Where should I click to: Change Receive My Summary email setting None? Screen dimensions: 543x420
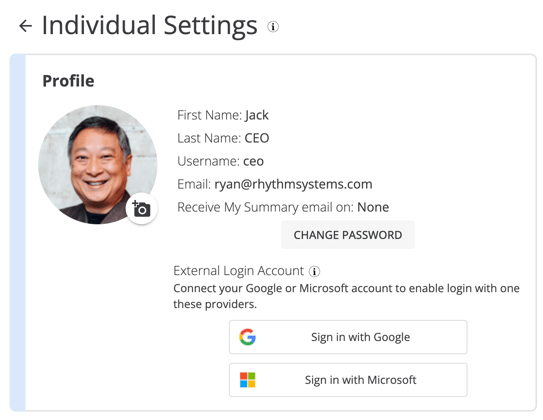(x=373, y=207)
